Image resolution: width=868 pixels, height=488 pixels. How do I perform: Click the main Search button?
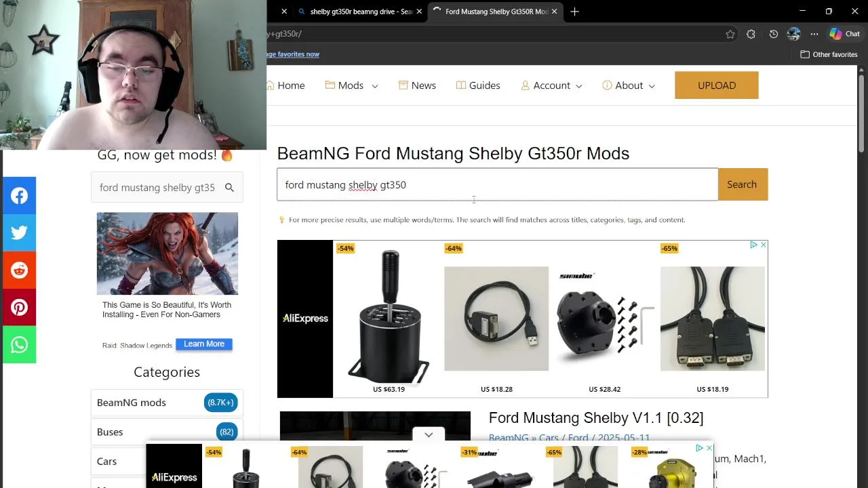coord(742,184)
